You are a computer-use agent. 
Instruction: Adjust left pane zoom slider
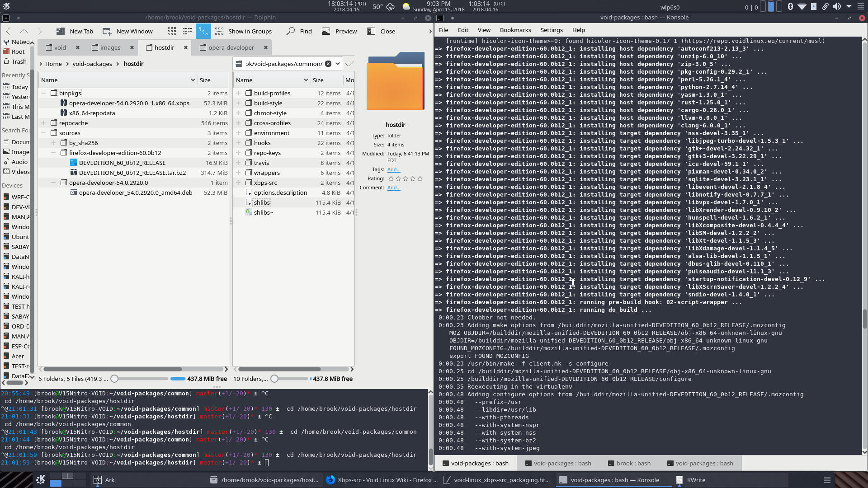pos(139,379)
